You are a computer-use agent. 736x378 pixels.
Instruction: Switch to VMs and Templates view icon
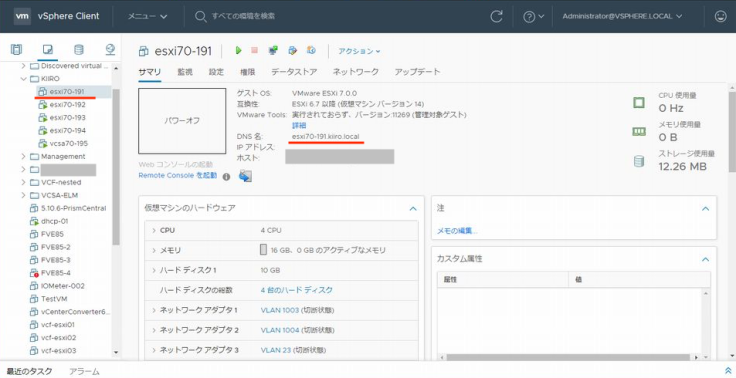[47, 49]
